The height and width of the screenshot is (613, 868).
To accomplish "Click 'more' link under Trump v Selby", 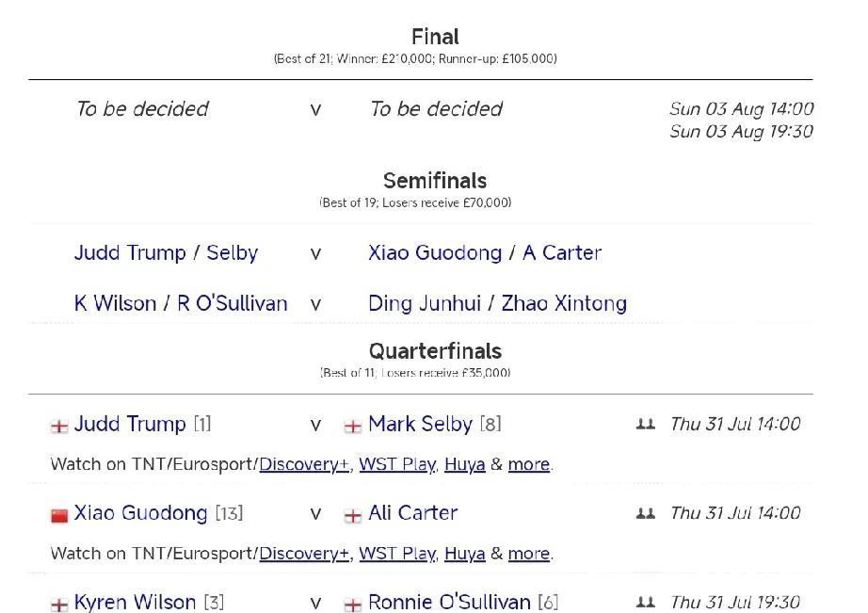I will coord(528,464).
